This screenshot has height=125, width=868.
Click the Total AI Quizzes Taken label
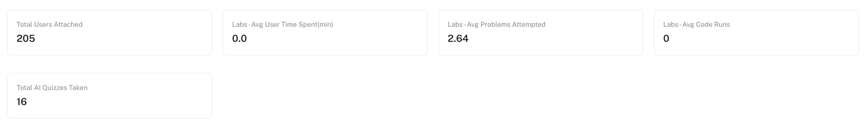[52, 88]
